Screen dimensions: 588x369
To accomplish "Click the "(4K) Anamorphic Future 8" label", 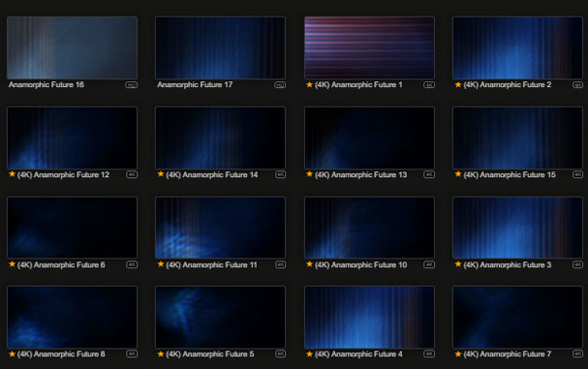I will point(61,354).
